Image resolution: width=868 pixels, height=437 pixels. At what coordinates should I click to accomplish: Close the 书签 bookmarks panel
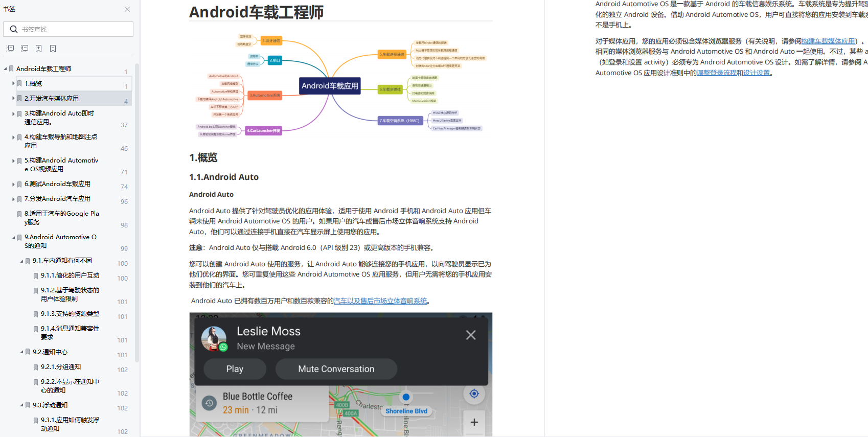pyautogui.click(x=127, y=9)
